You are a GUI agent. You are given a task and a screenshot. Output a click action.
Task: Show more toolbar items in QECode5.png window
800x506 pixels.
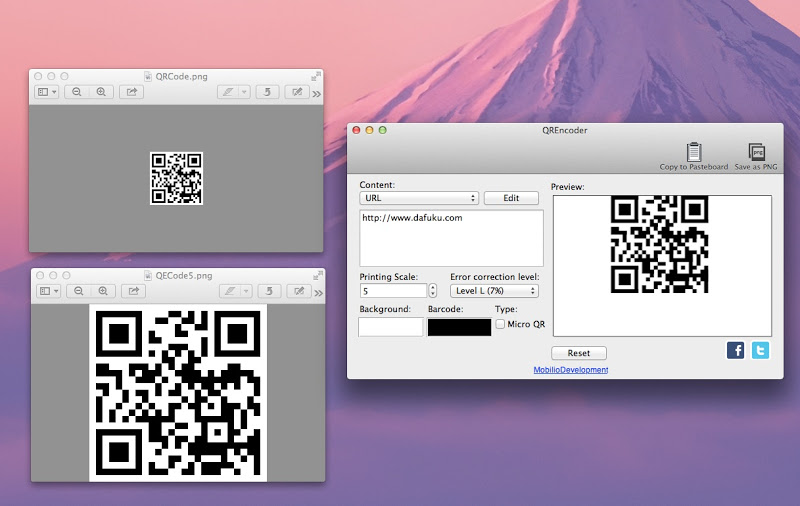[319, 293]
